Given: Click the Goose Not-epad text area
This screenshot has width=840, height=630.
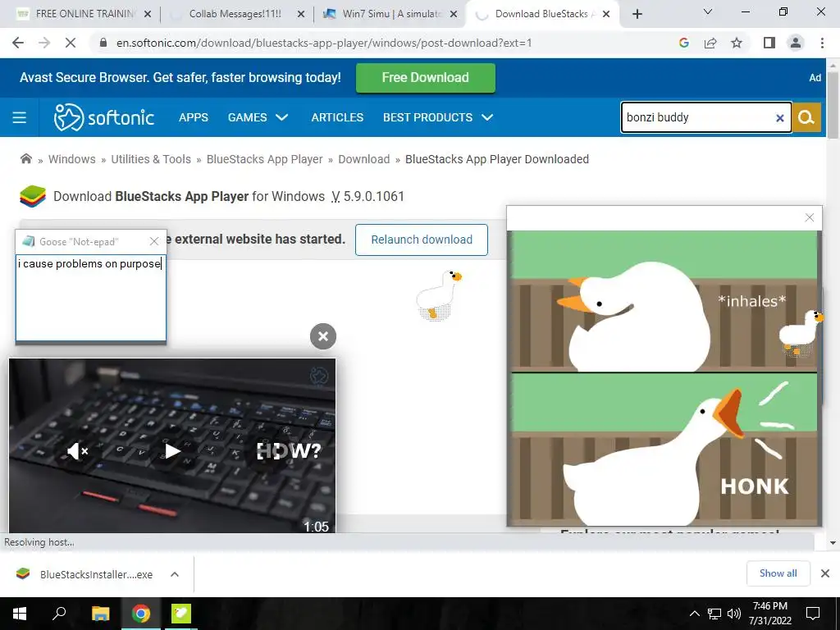Looking at the screenshot, I should point(91,297).
